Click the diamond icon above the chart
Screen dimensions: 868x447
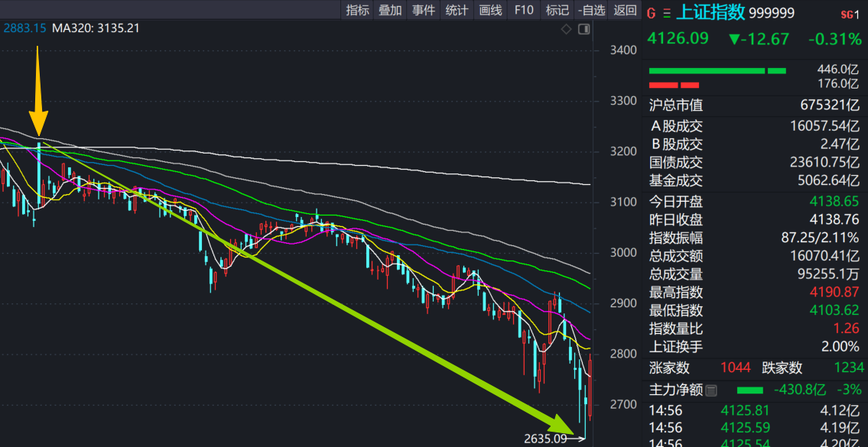click(x=567, y=29)
